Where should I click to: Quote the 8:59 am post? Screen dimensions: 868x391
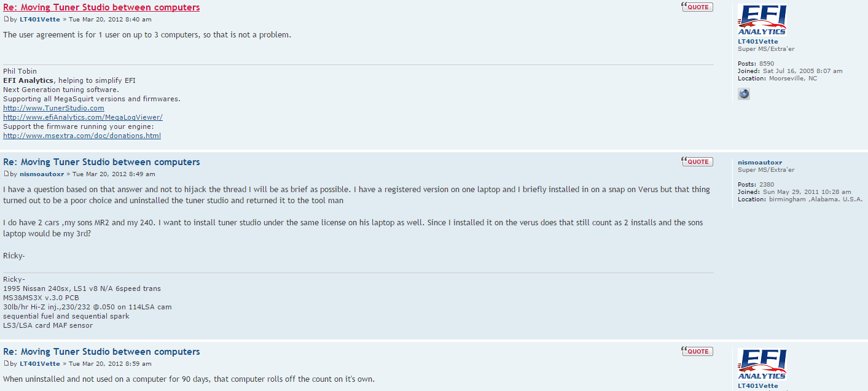697,352
